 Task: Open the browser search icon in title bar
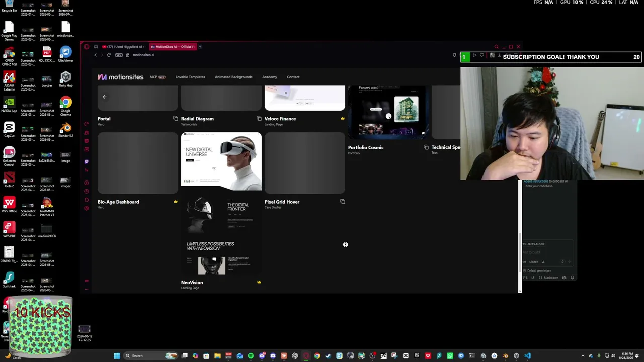click(496, 47)
